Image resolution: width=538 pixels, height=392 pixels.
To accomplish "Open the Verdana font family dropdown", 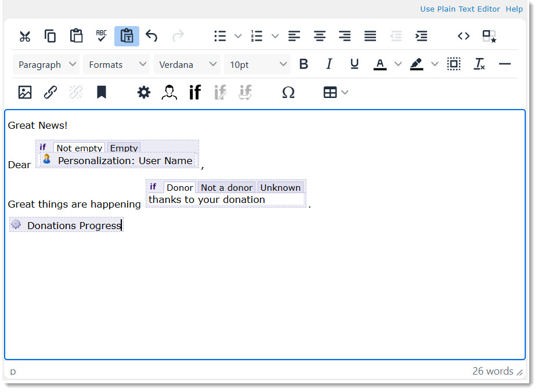I will pos(187,64).
